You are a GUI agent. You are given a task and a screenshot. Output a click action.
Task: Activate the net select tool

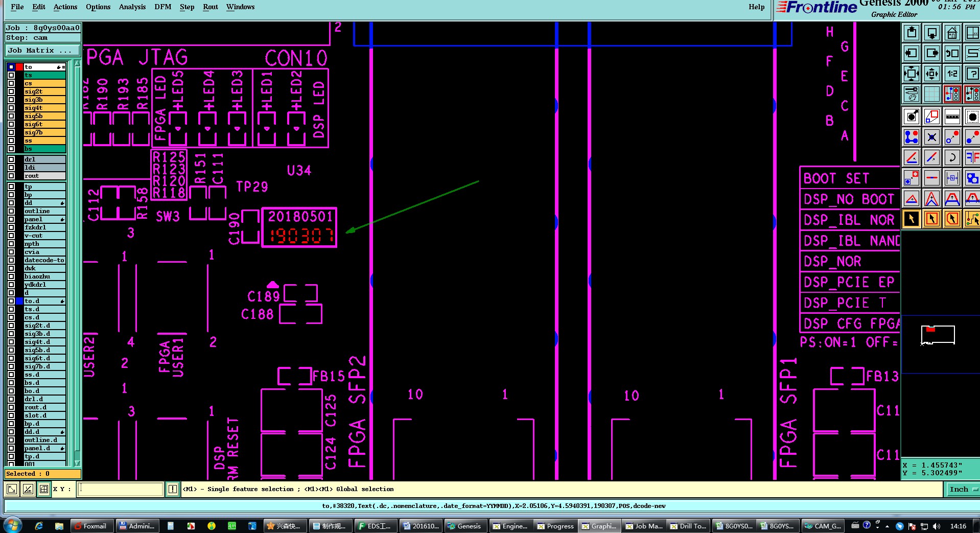click(972, 219)
